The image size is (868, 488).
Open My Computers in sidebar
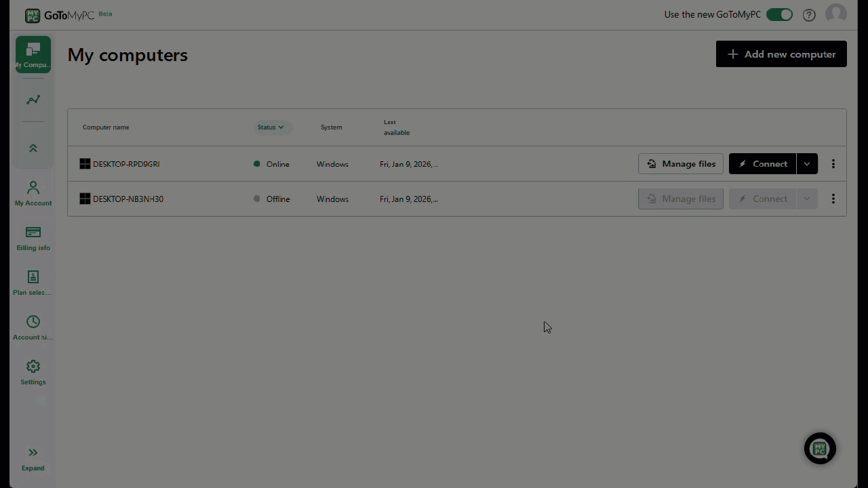[x=33, y=54]
